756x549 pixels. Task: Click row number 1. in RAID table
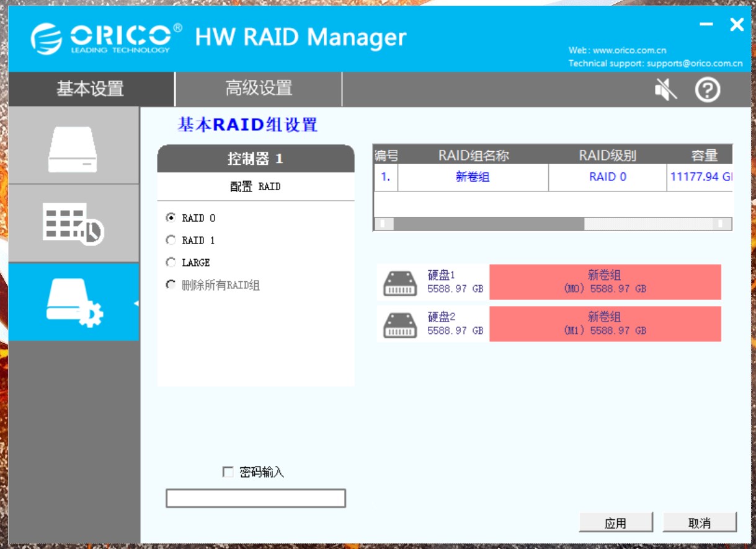click(x=386, y=177)
